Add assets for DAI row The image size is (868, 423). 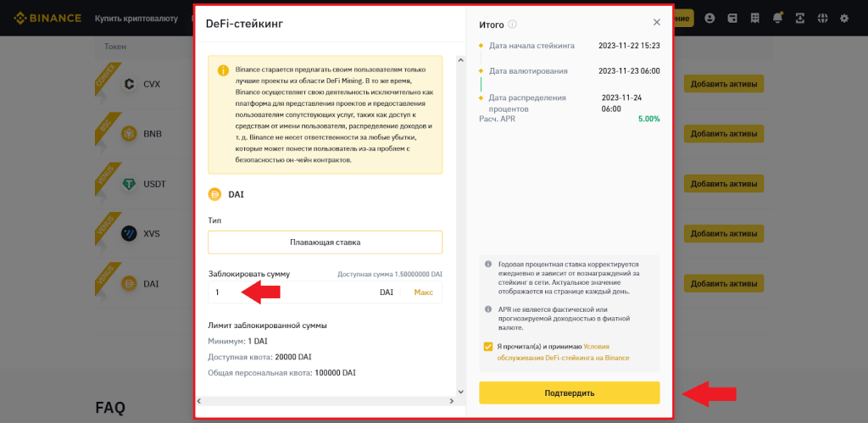click(724, 283)
